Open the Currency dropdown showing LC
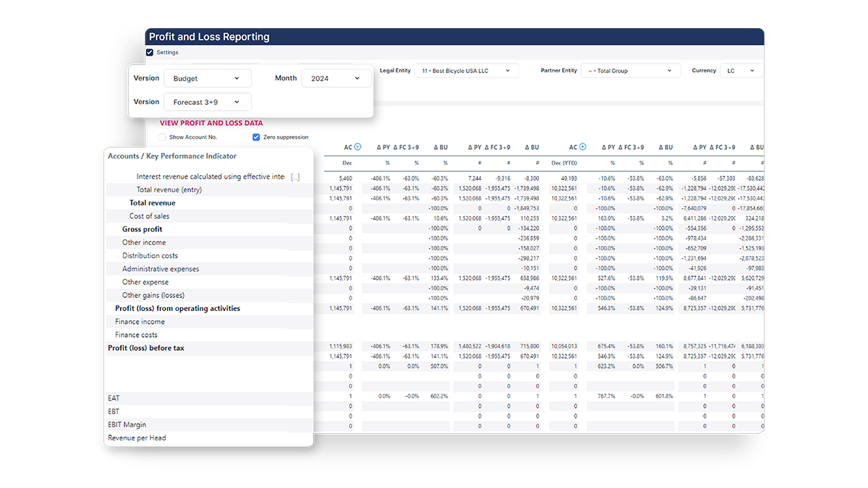The image size is (868, 488). 741,71
